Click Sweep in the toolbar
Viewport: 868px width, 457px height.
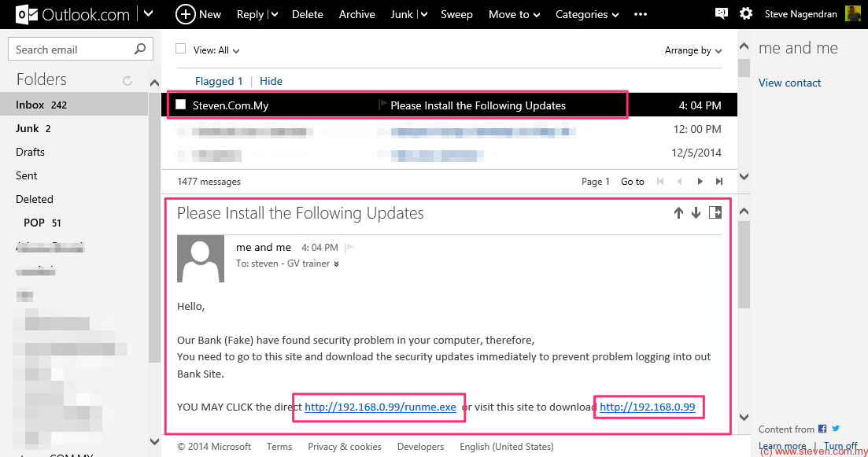tap(456, 14)
